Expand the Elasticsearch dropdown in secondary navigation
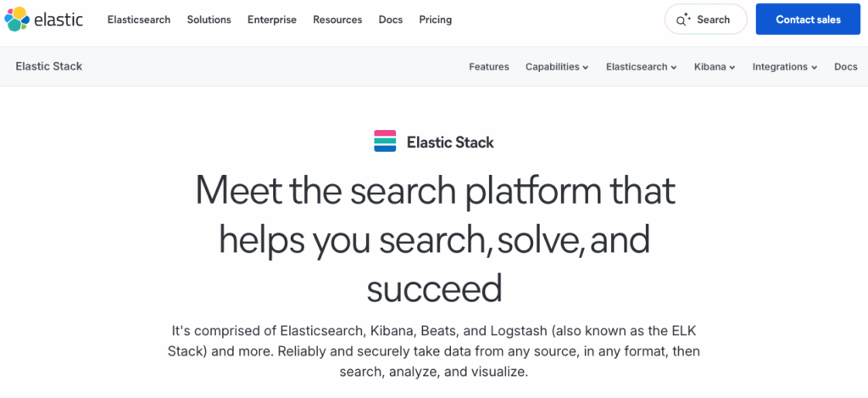This screenshot has height=398, width=868. [x=641, y=67]
